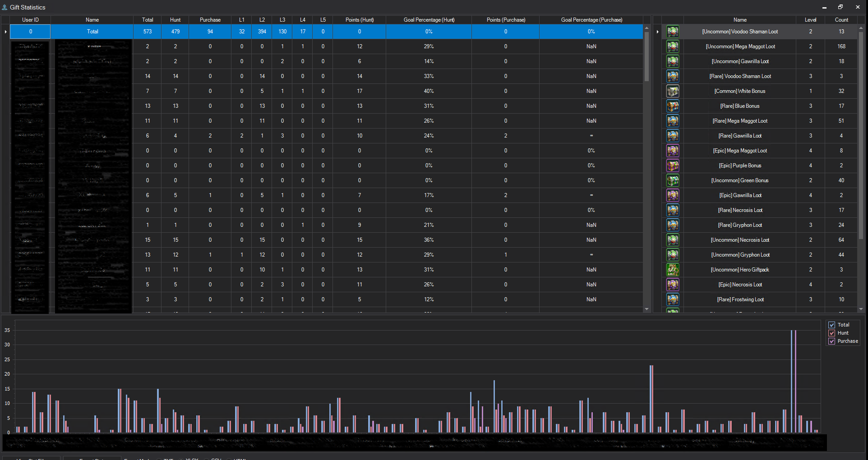Click the Common White Bonus chest icon
Screen dimensions: 868x460
click(x=673, y=91)
